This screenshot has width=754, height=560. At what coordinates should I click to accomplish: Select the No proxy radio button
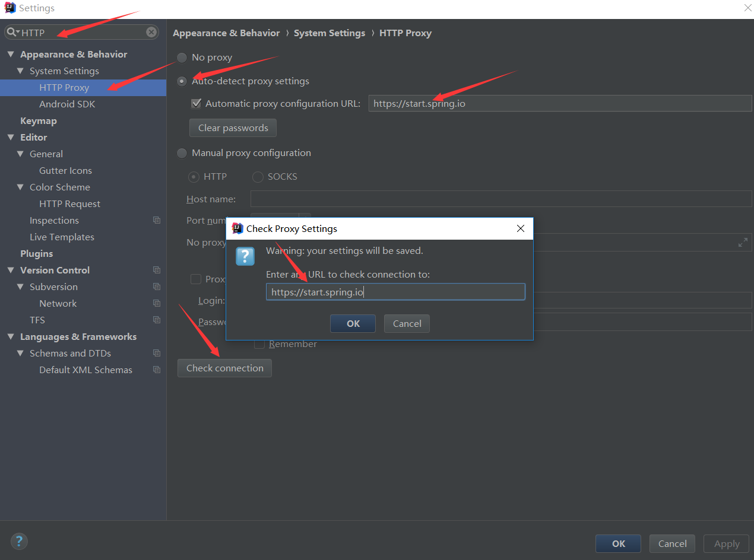(x=182, y=58)
